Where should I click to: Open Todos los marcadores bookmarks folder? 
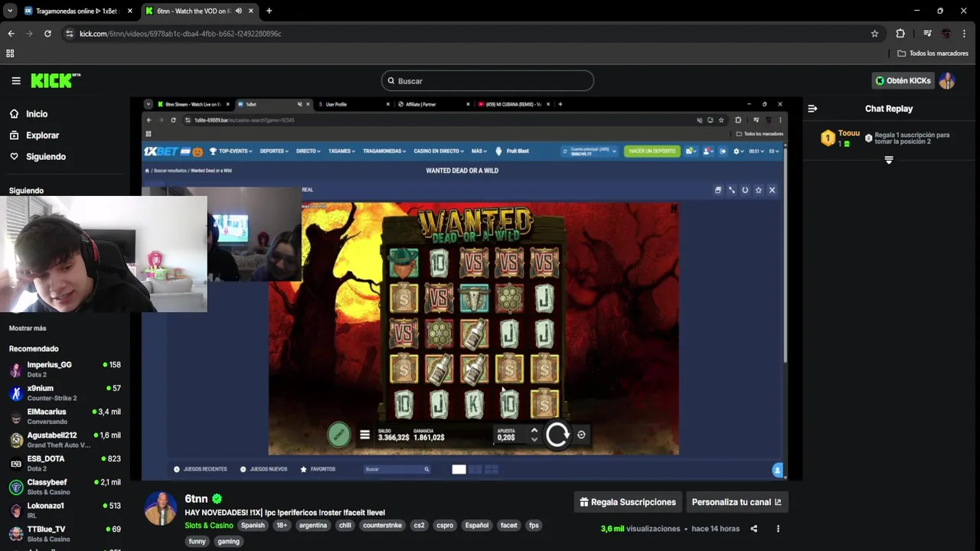[x=933, y=54]
